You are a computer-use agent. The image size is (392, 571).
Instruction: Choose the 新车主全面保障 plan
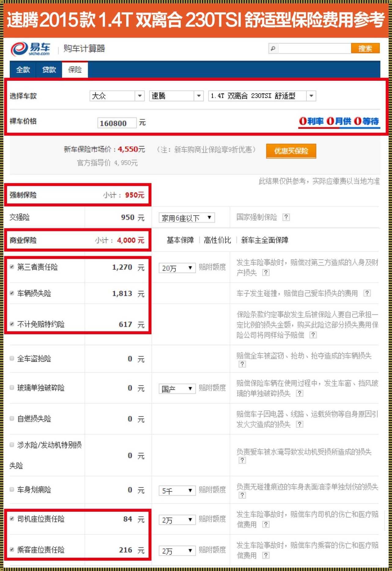point(265,240)
